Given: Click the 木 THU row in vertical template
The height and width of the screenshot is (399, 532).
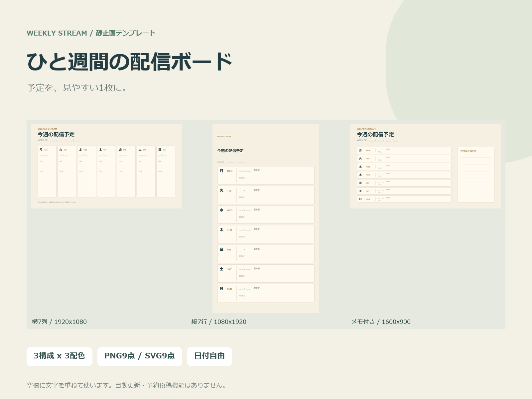Looking at the screenshot, I should (266, 234).
